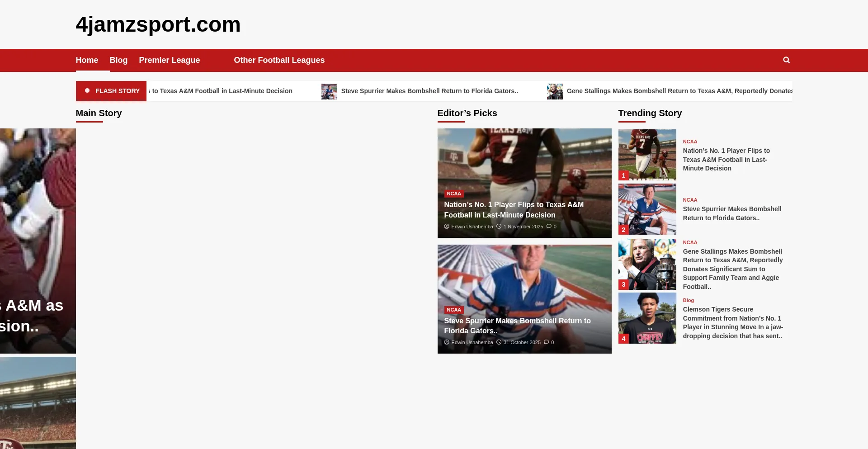Click Edwin Ushahemba author on Spurrier card
The image size is (868, 449).
coord(472,342)
